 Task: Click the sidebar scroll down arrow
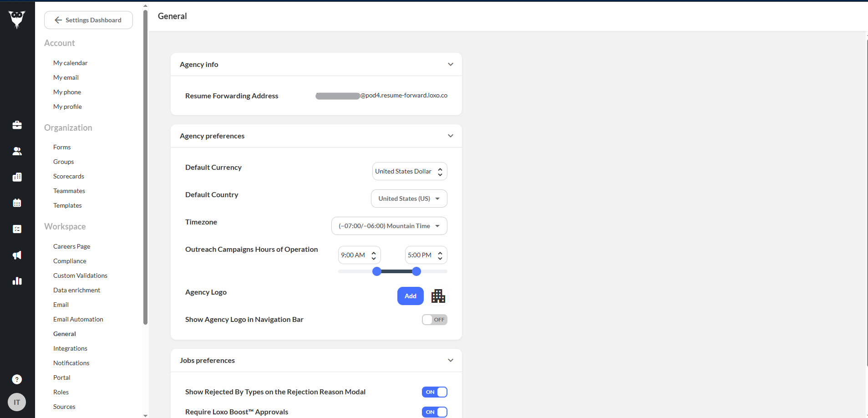coord(146,415)
